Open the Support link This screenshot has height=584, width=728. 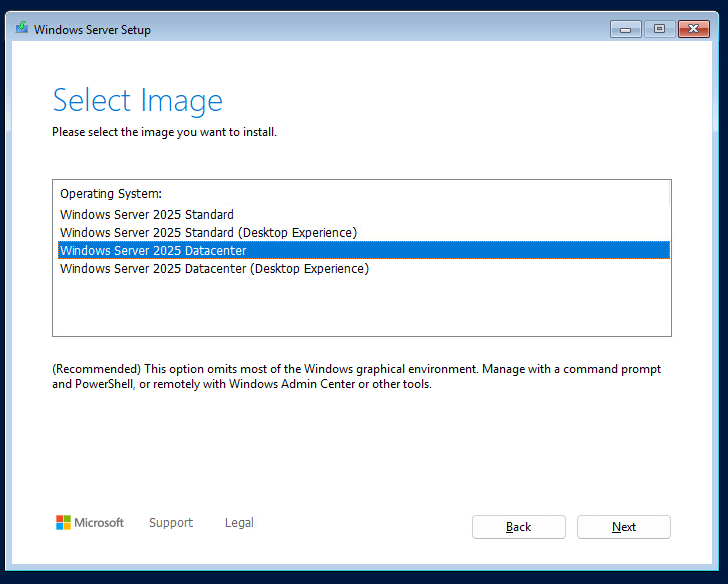(171, 522)
